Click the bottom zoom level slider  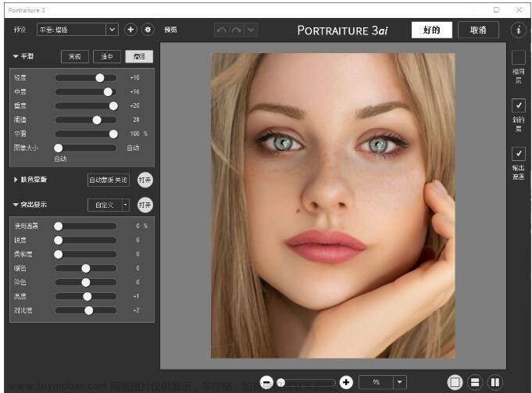pos(306,383)
